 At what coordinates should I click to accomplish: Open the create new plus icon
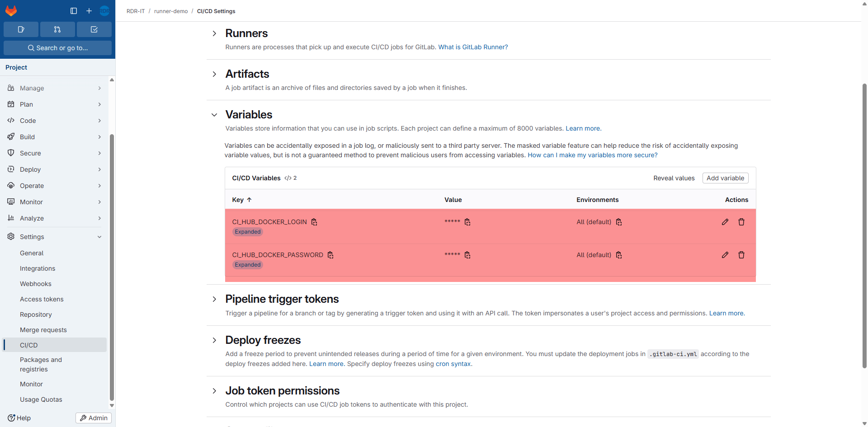(x=89, y=11)
